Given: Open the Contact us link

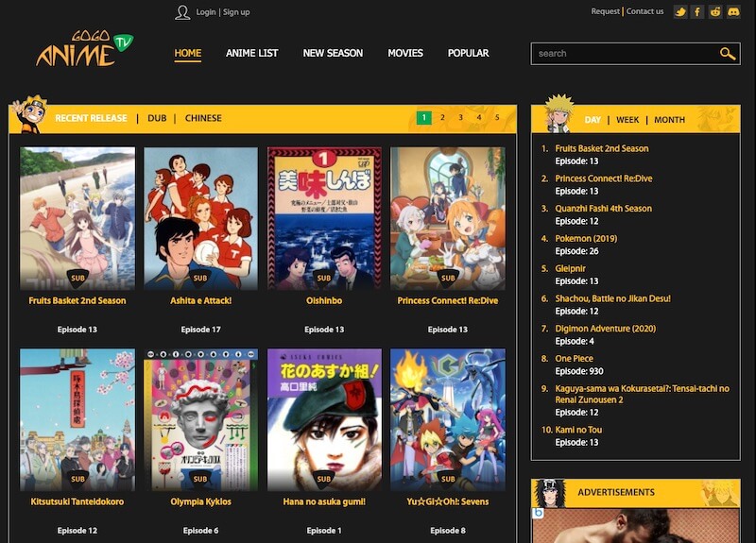Looking at the screenshot, I should tap(645, 11).
